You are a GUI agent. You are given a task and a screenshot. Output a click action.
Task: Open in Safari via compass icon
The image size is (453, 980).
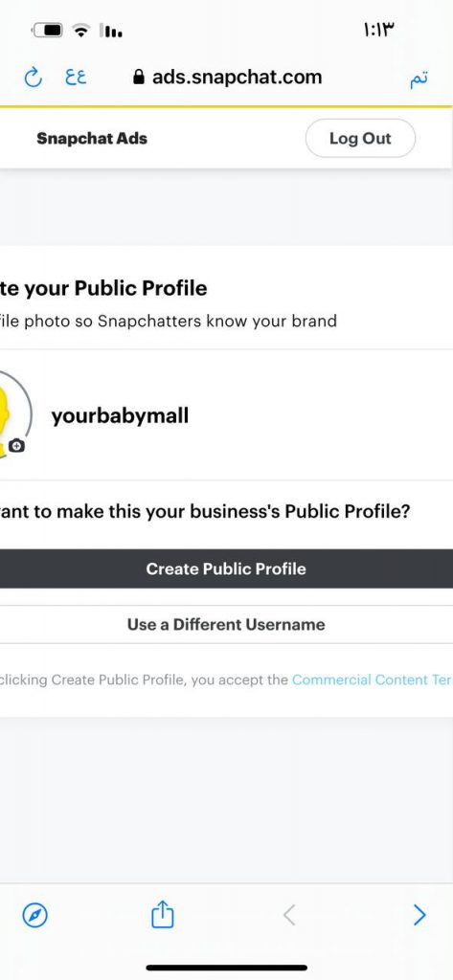[35, 916]
